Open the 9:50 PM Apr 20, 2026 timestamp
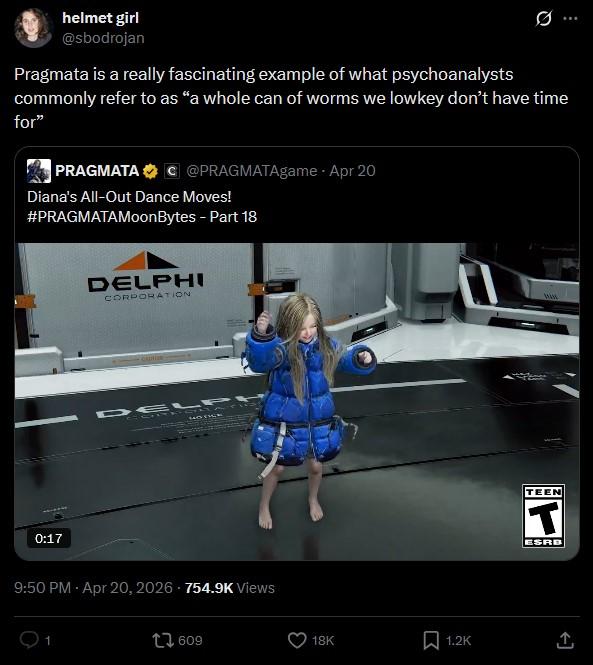 pyautogui.click(x=93, y=588)
